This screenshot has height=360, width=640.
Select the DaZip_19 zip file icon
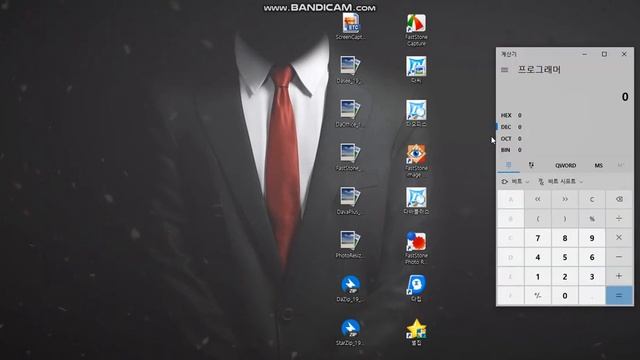pos(350,288)
